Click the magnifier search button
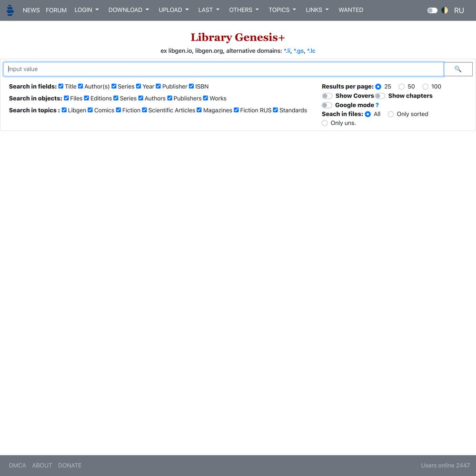Image resolution: width=476 pixels, height=476 pixels. (x=458, y=69)
